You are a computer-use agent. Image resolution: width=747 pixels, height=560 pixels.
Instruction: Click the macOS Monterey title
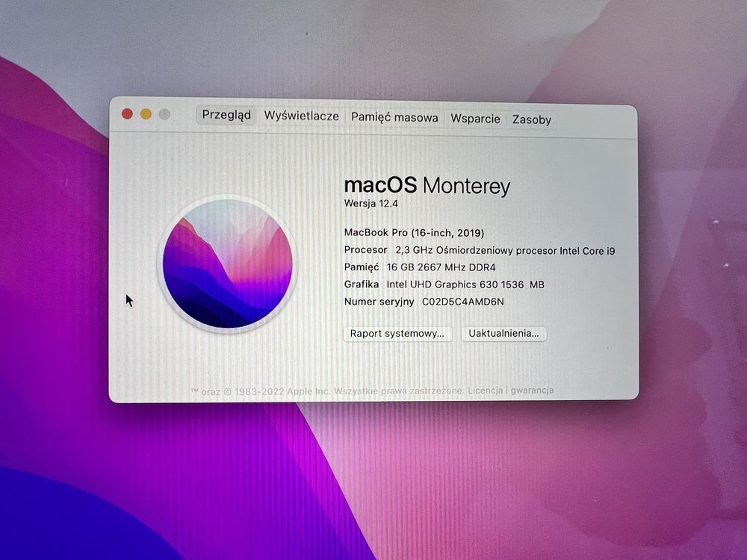427,185
